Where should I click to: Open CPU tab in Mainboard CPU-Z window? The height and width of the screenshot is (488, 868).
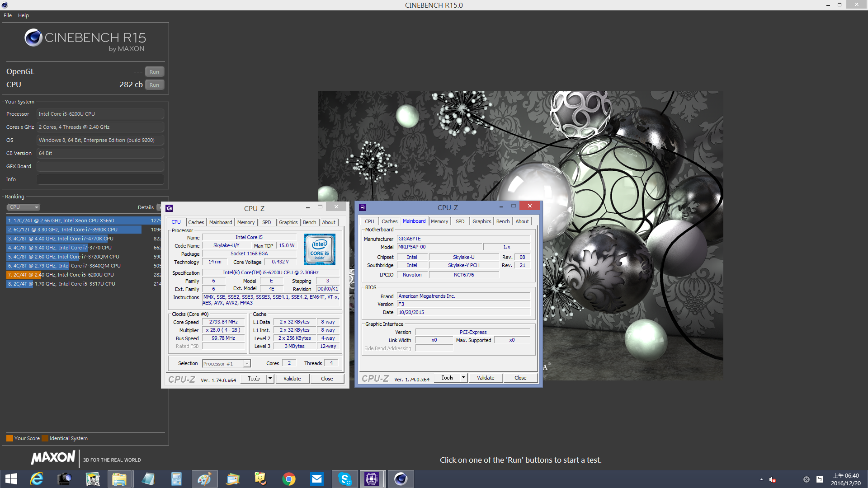click(x=369, y=221)
